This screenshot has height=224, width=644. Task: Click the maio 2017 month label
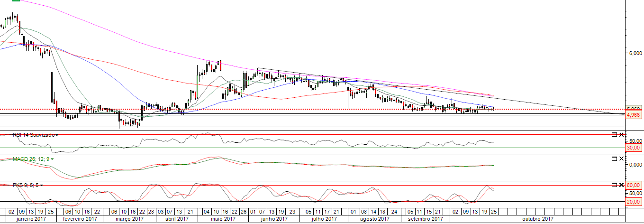point(223,219)
